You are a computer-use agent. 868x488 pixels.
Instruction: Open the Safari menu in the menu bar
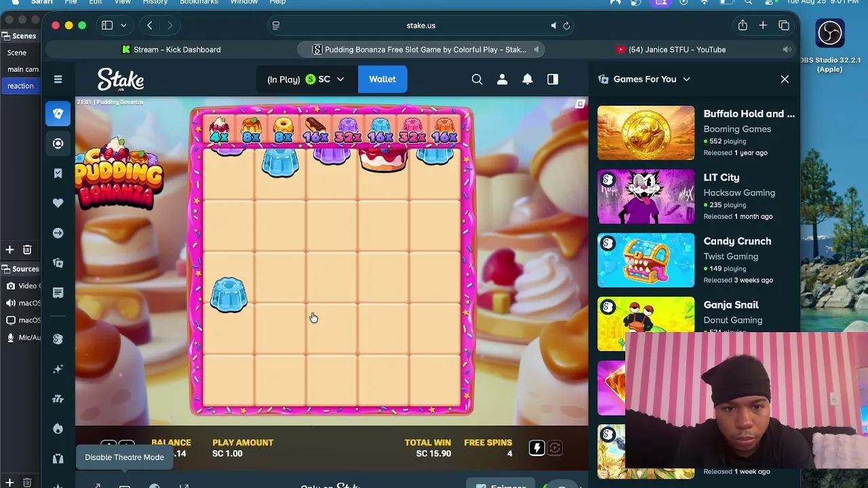pos(41,3)
